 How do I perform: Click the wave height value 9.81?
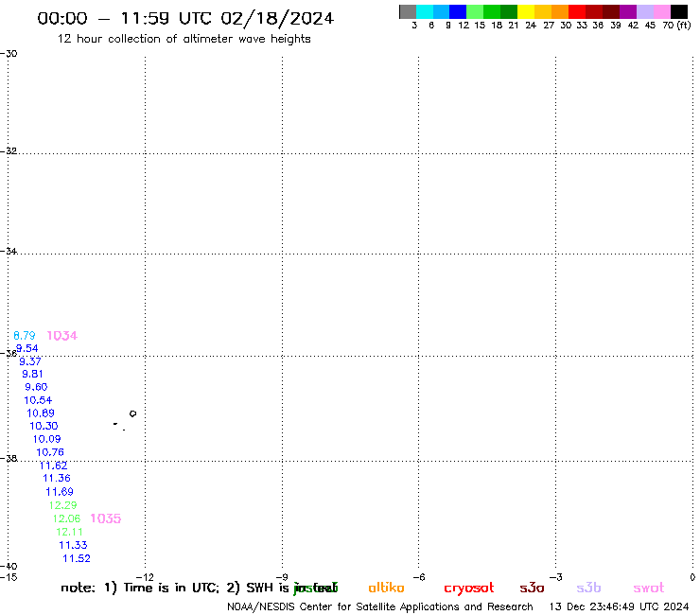coord(32,374)
